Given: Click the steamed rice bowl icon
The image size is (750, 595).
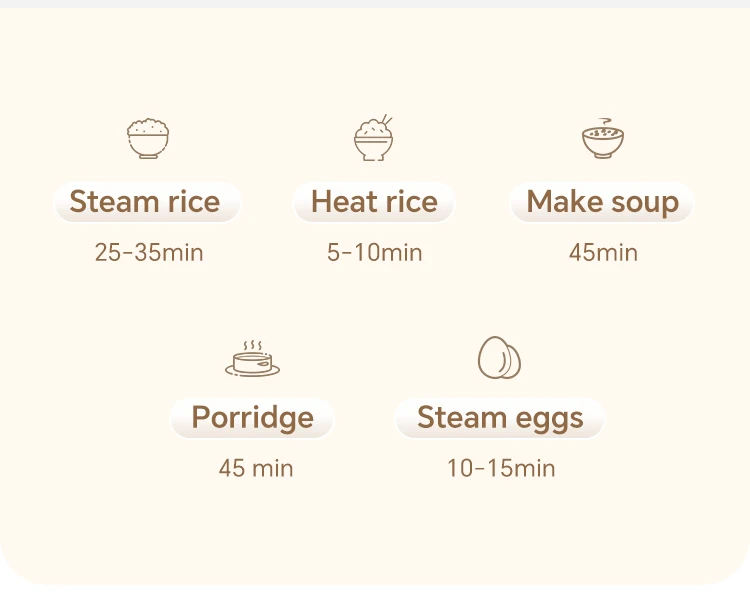Looking at the screenshot, I should click(148, 138).
